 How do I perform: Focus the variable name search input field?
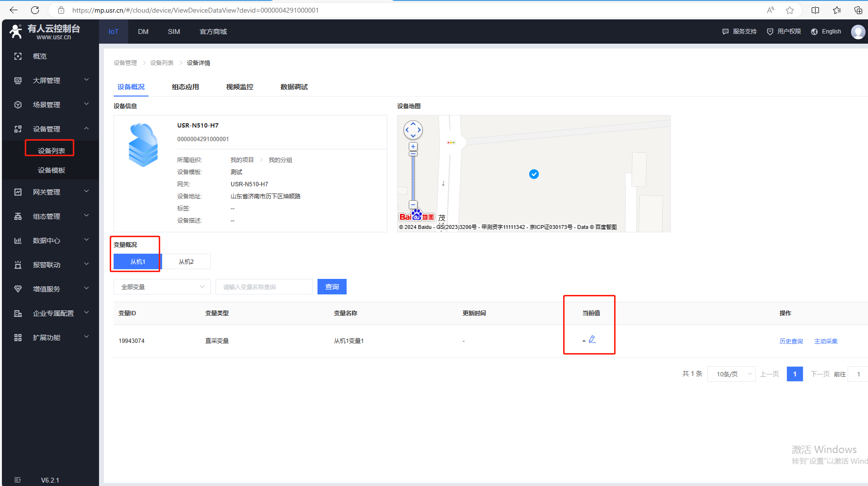click(264, 287)
